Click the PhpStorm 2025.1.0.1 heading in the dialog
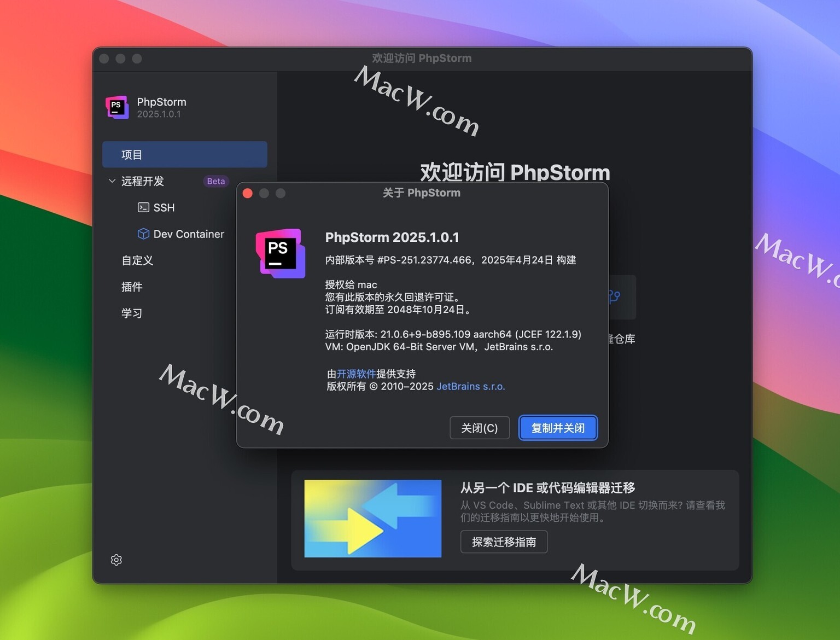Image resolution: width=840 pixels, height=640 pixels. click(x=392, y=237)
